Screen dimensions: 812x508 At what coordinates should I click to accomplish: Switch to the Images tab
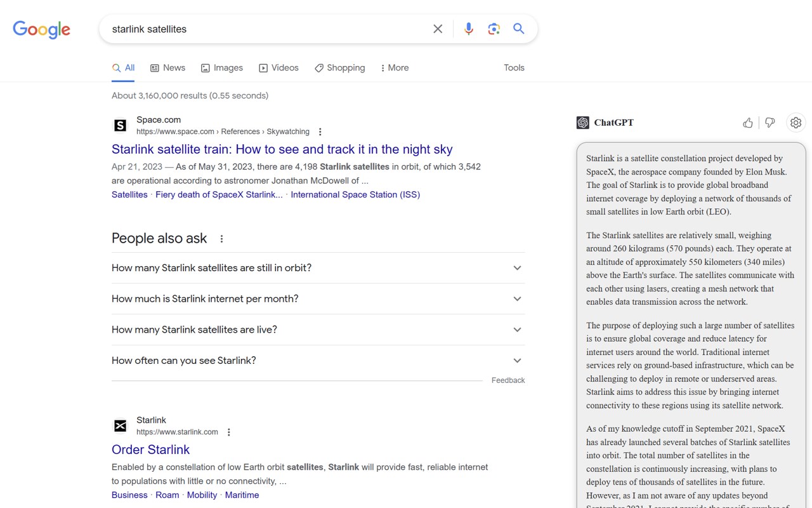pyautogui.click(x=222, y=68)
